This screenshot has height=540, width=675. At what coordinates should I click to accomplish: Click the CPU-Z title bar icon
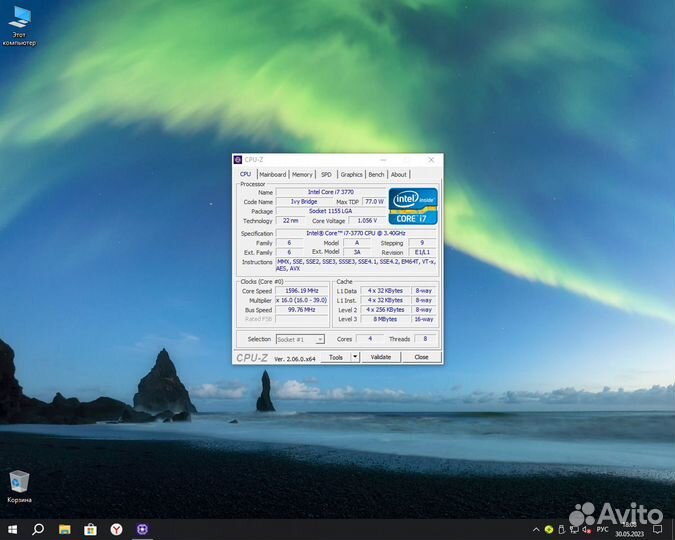238,160
